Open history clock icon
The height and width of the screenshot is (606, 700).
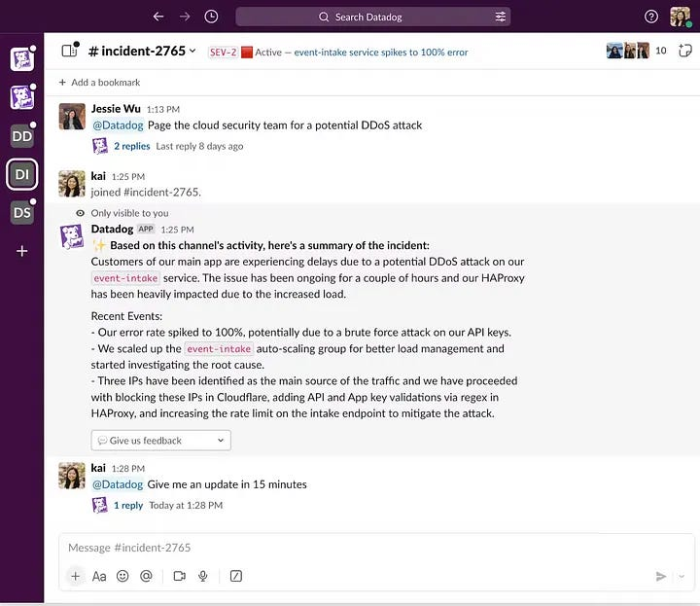[x=211, y=17]
